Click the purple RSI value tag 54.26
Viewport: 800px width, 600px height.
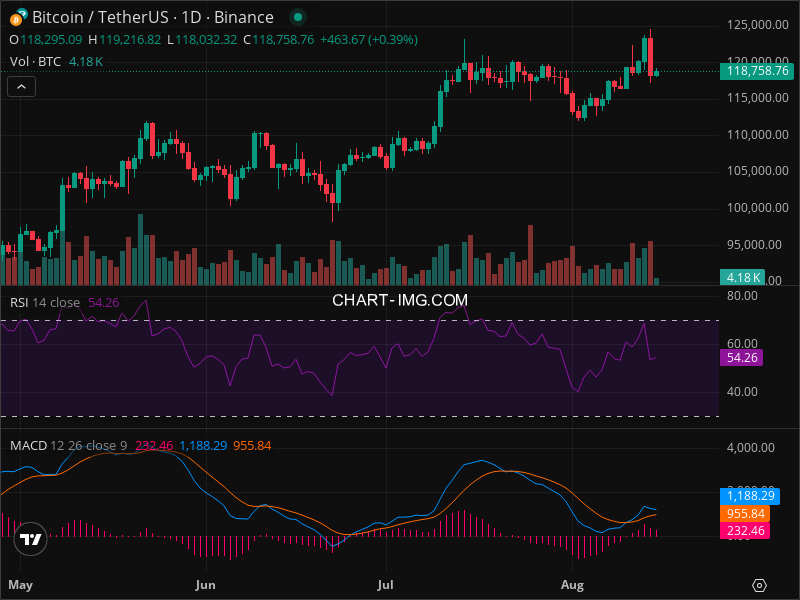tap(741, 357)
